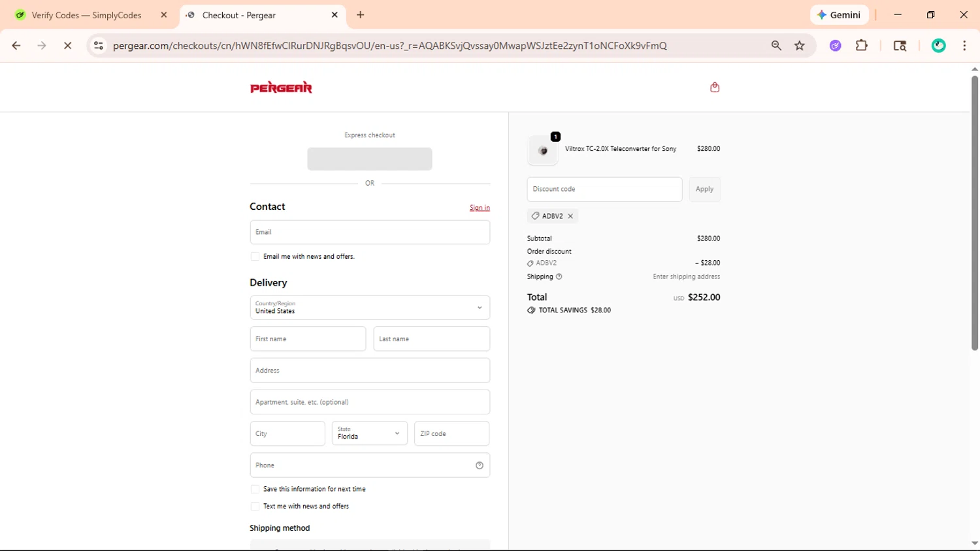Enable 'Save this information for next time'
The width and height of the screenshot is (980, 551).
point(255,489)
